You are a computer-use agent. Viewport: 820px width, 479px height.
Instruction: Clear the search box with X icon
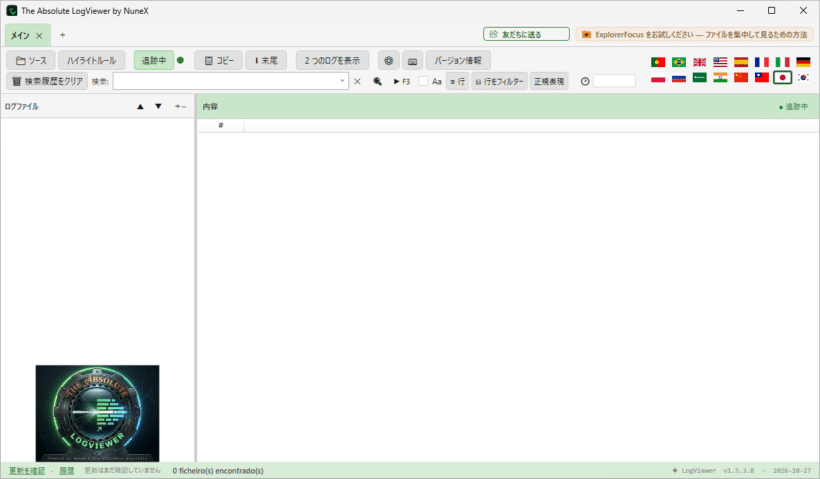[357, 81]
